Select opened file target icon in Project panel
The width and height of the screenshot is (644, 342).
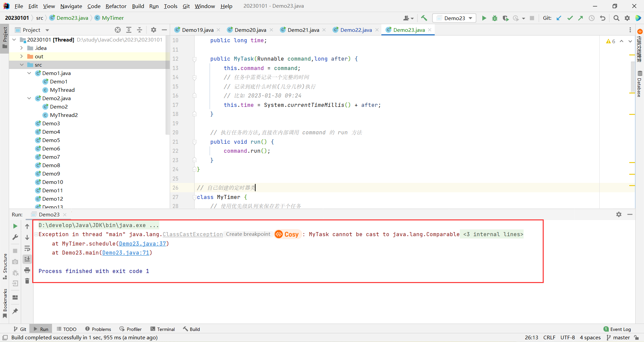tap(118, 30)
